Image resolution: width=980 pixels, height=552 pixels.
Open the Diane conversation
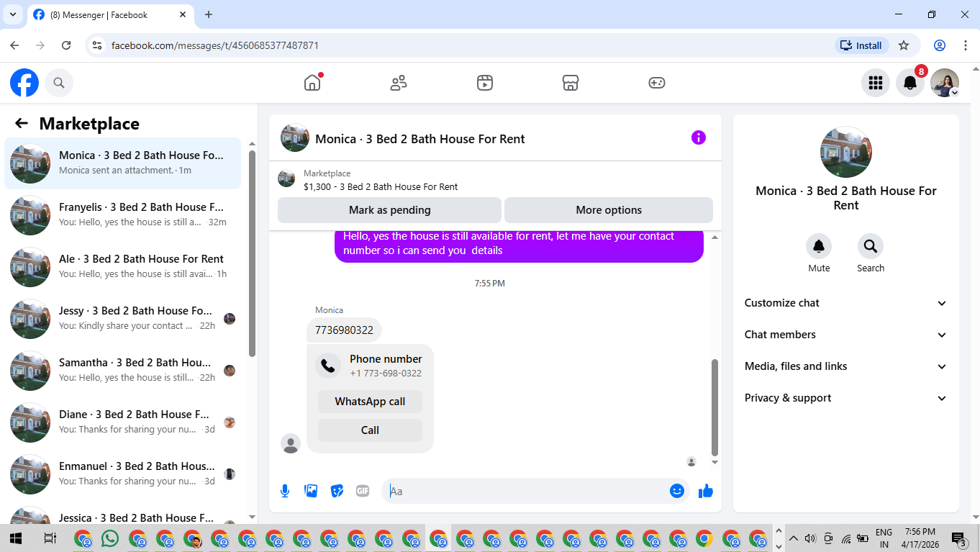coord(123,422)
